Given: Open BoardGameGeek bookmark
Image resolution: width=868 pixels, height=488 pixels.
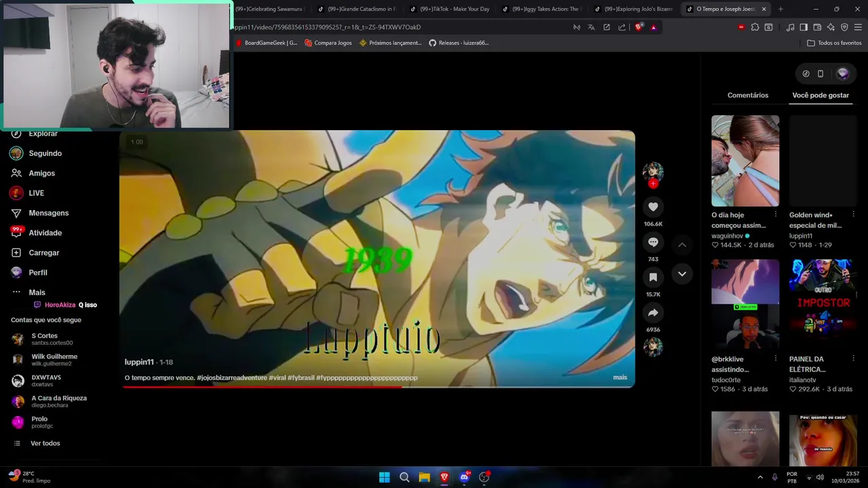Looking at the screenshot, I should [x=267, y=43].
